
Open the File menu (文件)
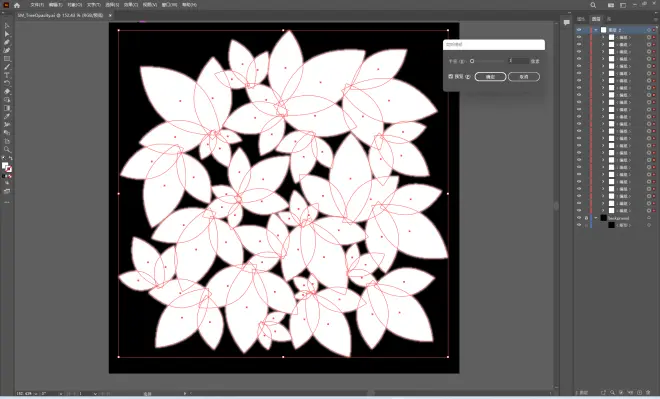(37, 5)
